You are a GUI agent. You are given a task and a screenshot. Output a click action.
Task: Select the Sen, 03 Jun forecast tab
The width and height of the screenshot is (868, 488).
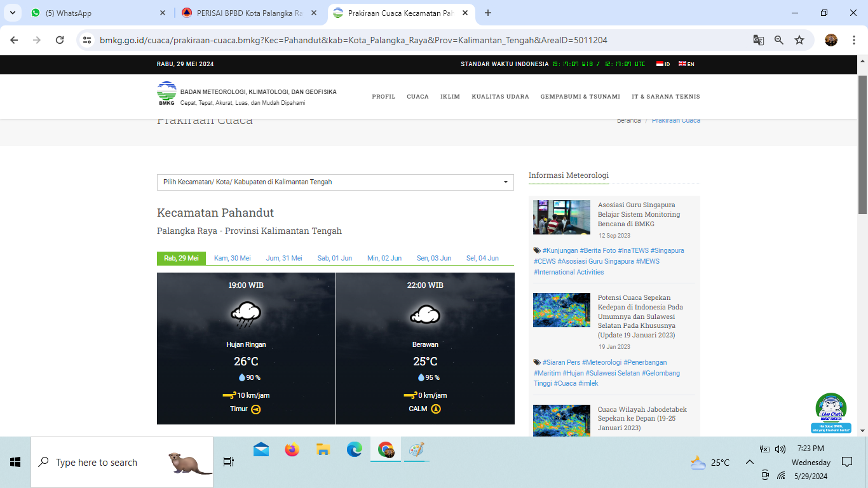point(434,258)
